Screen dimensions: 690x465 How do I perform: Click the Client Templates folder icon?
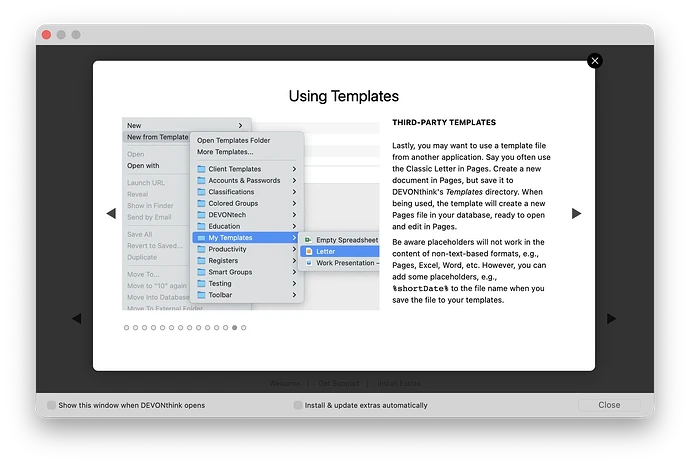tap(202, 169)
